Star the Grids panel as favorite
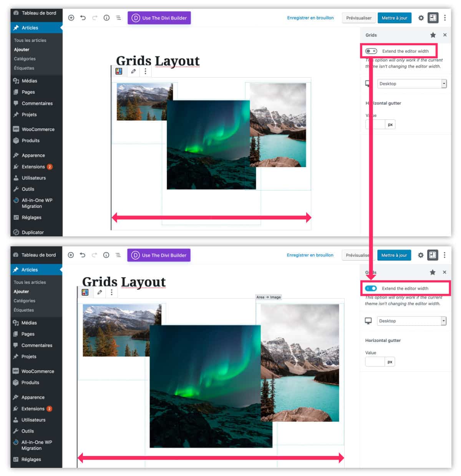 tap(433, 35)
